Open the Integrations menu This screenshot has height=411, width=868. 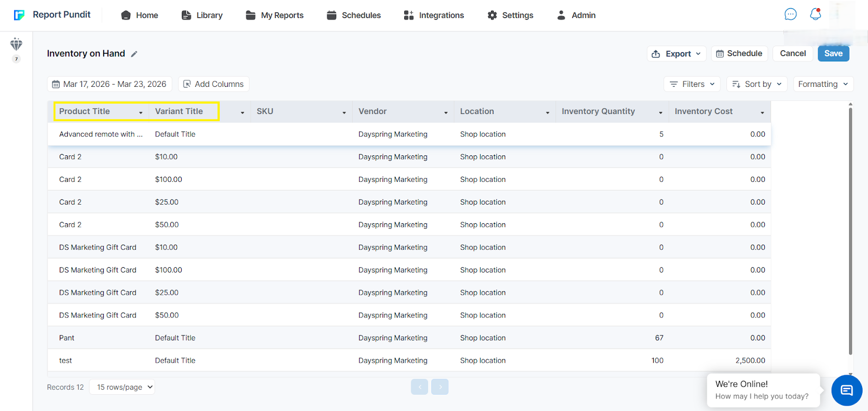(x=434, y=15)
